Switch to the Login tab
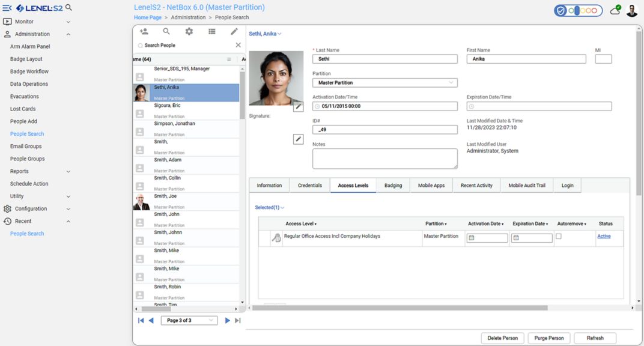 pyautogui.click(x=568, y=186)
